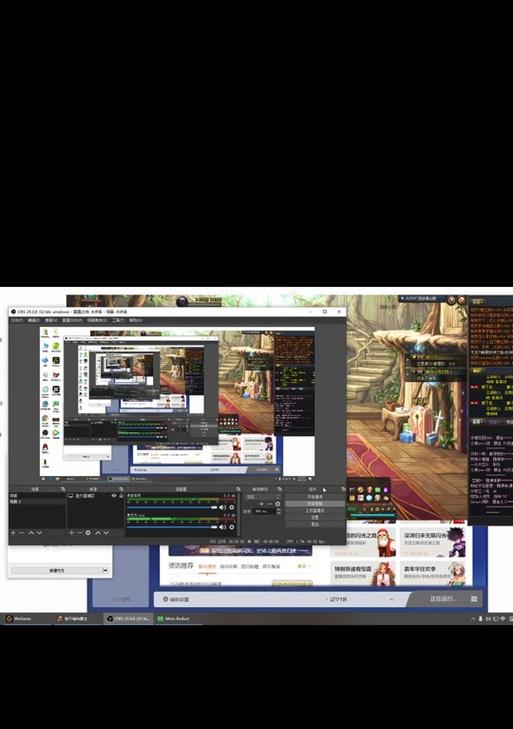Viewport: 513px width, 729px height.
Task: Expand chevron in WeGame bottom bar
Action: (x=391, y=599)
